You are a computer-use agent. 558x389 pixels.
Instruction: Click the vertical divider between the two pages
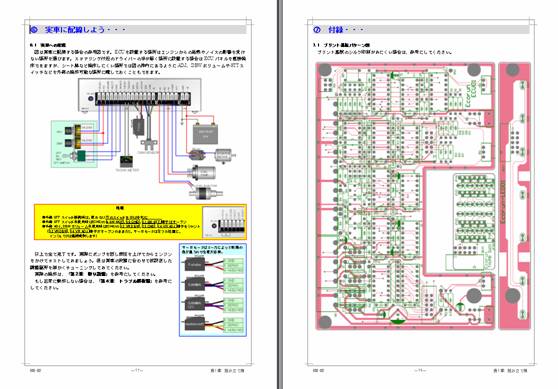pyautogui.click(x=280, y=194)
